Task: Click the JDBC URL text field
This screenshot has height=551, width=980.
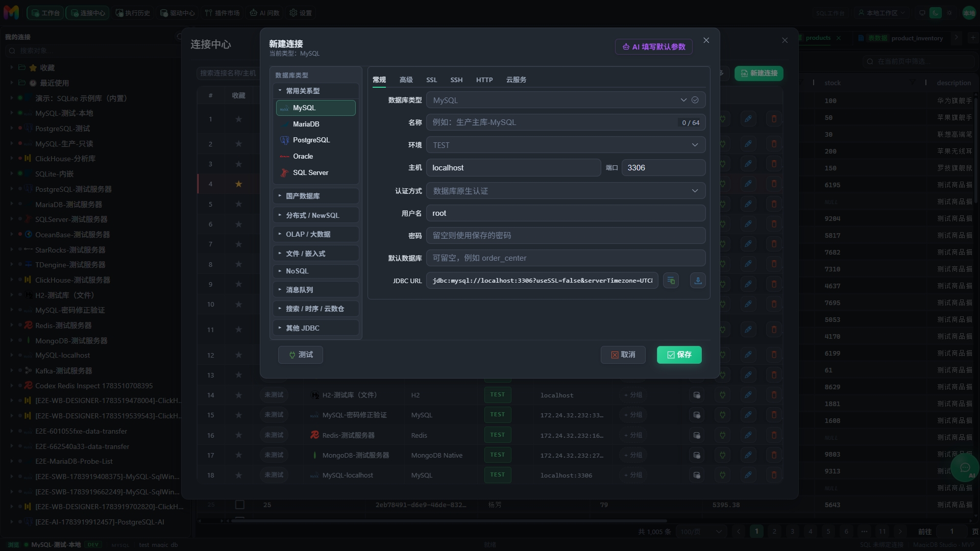Action: 542,281
